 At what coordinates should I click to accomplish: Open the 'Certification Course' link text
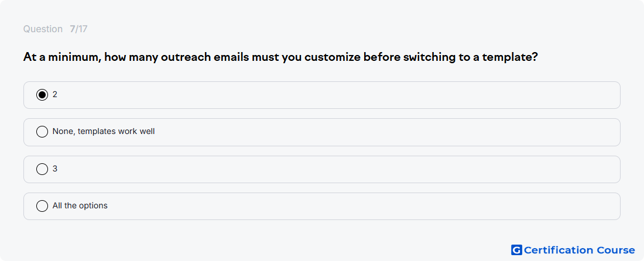pyautogui.click(x=580, y=250)
